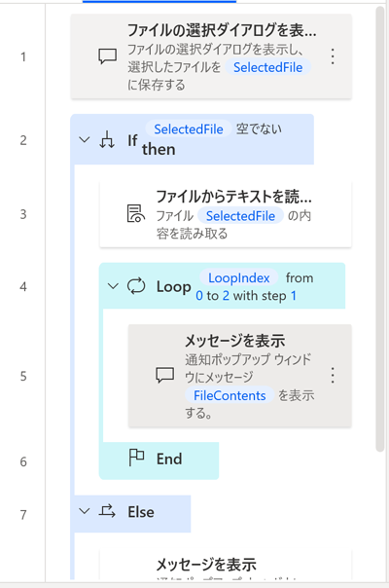Click line number 4 in the gutter
This screenshot has width=389, height=588.
(x=23, y=287)
